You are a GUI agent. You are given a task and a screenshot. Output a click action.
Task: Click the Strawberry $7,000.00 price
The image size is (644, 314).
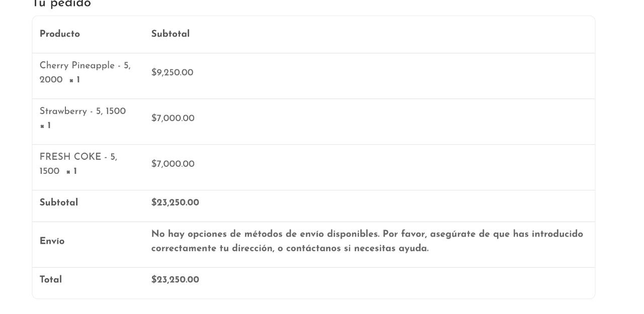click(173, 119)
